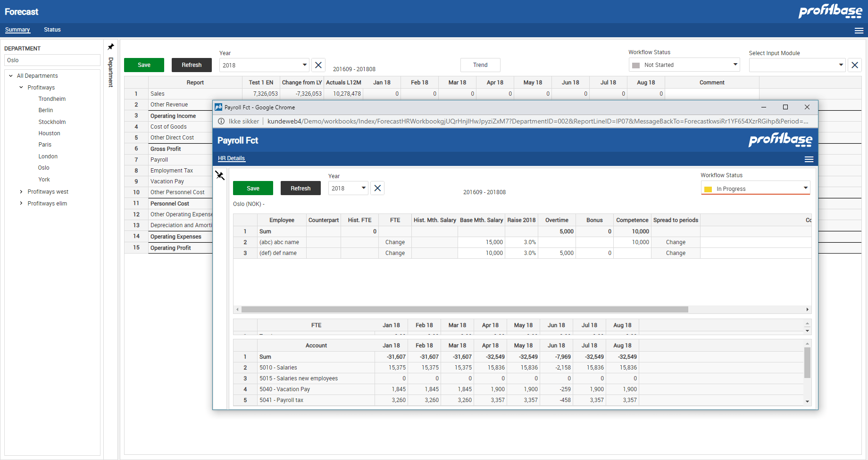Clear the Year filter with the X icon
The width and height of the screenshot is (868, 460).
(x=318, y=65)
